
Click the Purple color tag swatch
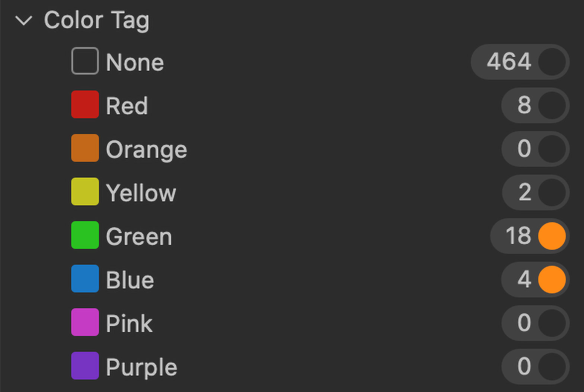pyautogui.click(x=85, y=366)
